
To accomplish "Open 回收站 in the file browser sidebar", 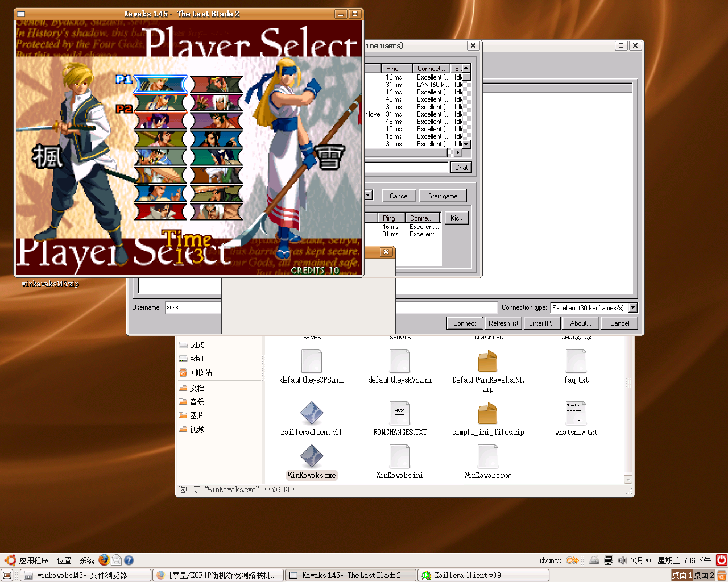I will point(195,372).
